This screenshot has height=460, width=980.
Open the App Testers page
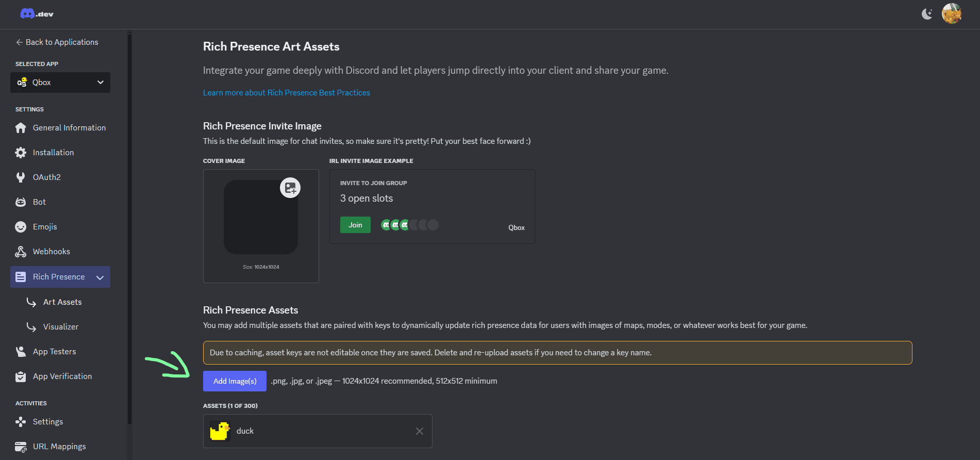tap(54, 352)
